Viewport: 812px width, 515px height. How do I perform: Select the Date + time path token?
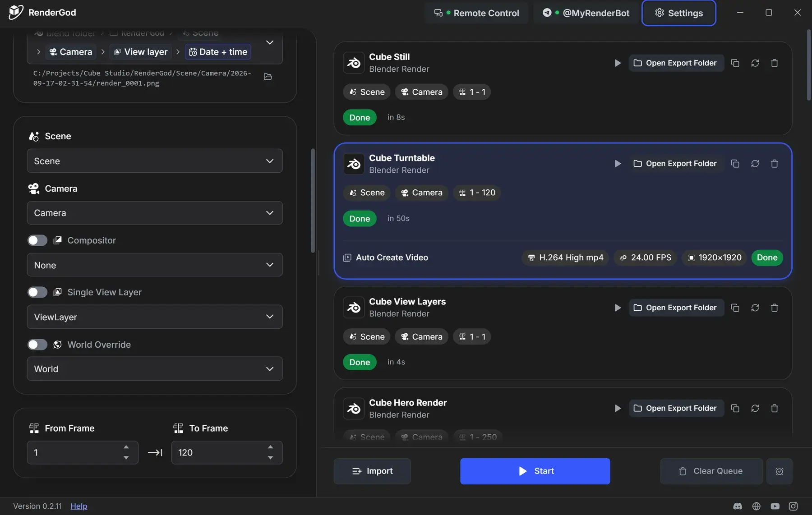(218, 52)
